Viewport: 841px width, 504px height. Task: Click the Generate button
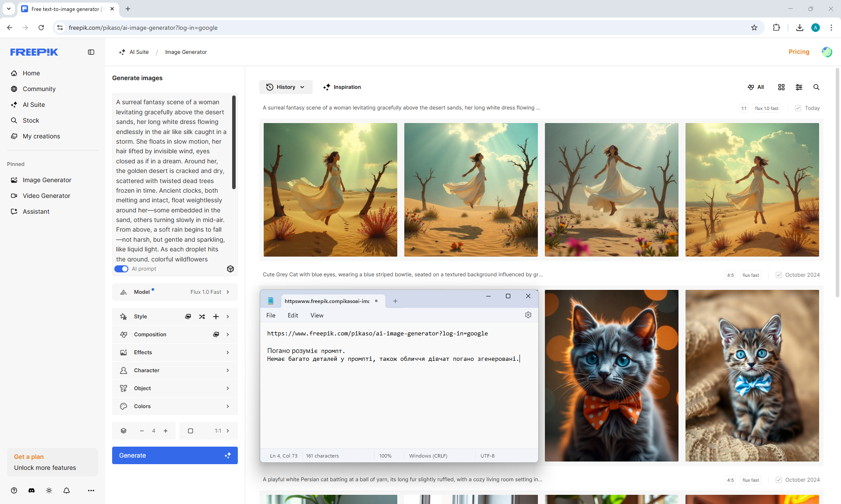(x=175, y=455)
